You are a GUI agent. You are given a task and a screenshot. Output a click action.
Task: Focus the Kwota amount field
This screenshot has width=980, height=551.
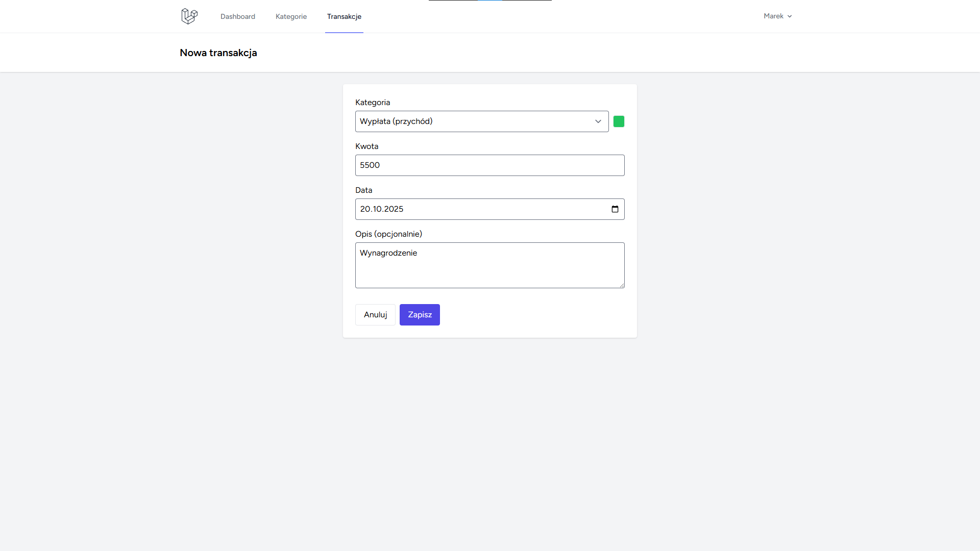pos(489,165)
